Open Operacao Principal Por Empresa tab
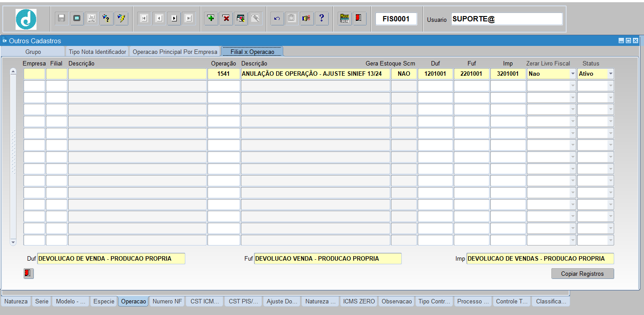Viewport: 644px width, 315px height. [x=175, y=52]
